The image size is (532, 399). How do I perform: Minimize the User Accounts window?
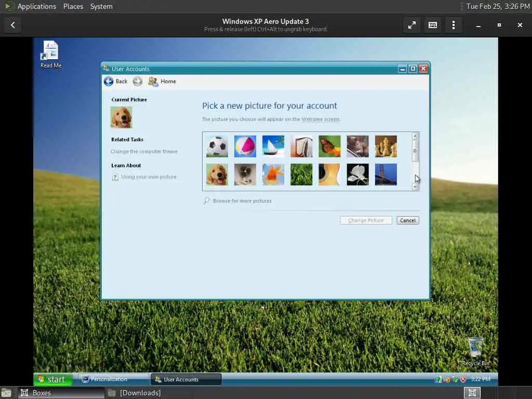coord(403,69)
